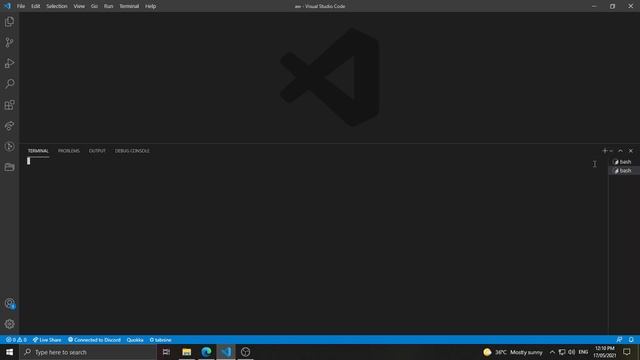The image size is (640, 360).
Task: Open the Help menu
Action: [x=151, y=6]
